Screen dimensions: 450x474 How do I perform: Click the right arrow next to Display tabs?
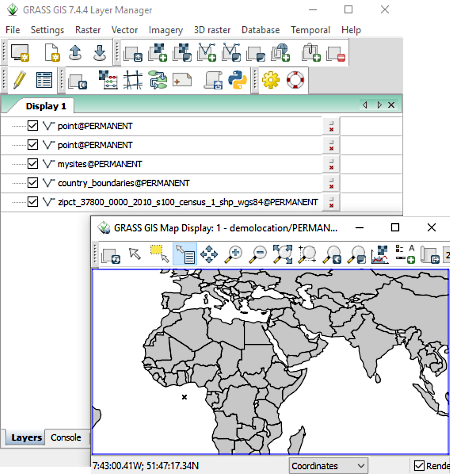(x=379, y=105)
